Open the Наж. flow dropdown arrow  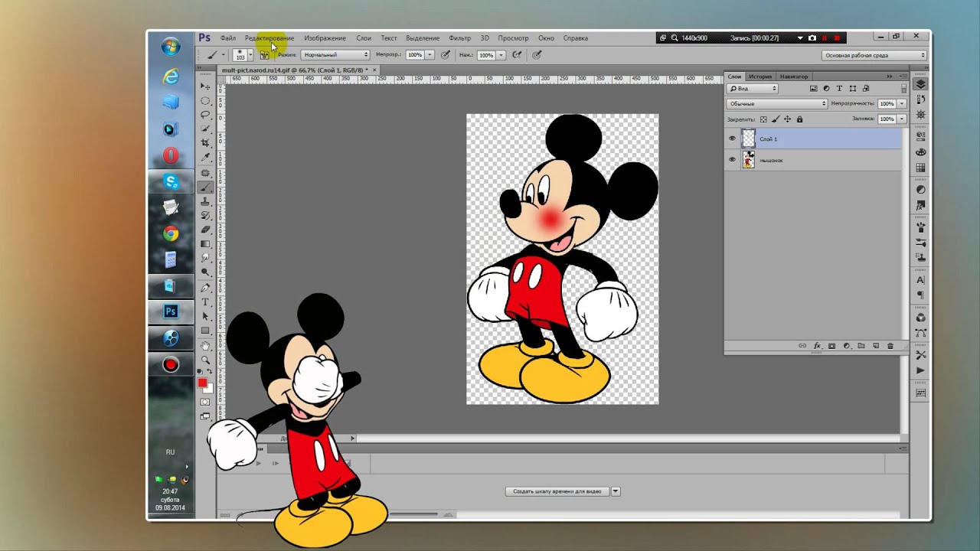click(x=501, y=55)
